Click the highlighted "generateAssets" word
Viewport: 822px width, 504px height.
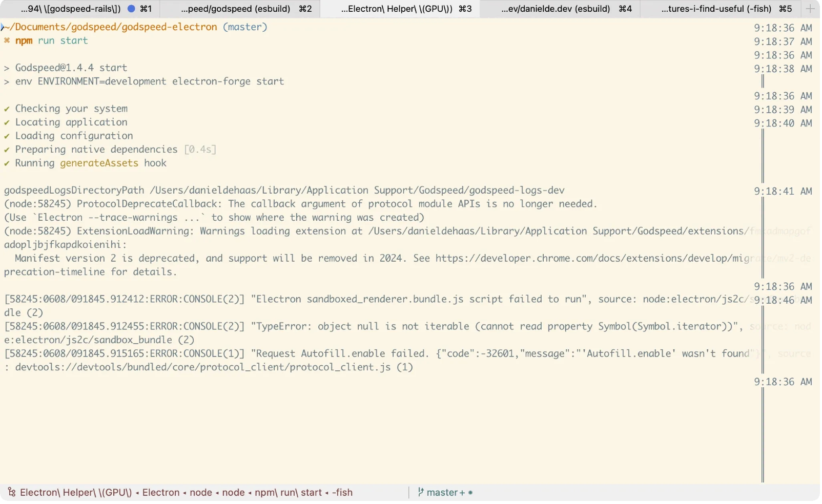(99, 163)
